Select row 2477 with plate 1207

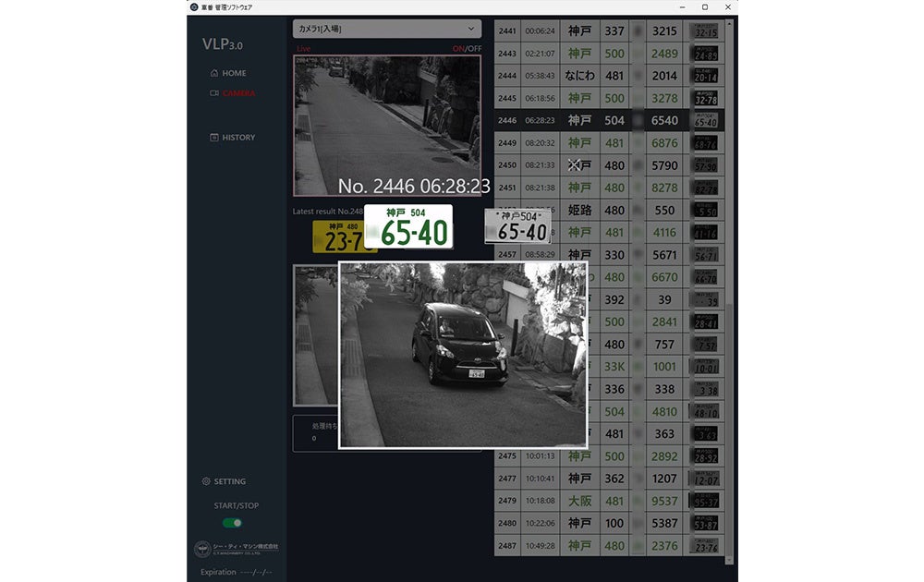point(609,479)
